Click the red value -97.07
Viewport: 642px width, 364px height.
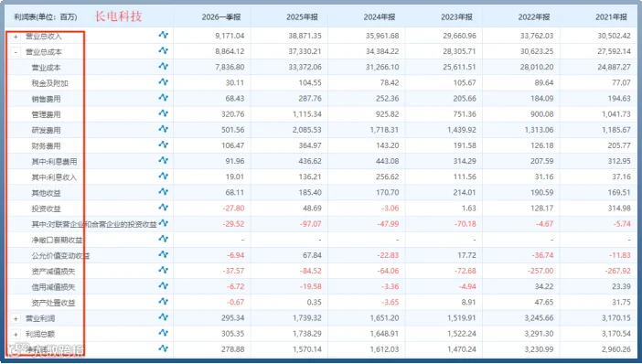point(311,224)
